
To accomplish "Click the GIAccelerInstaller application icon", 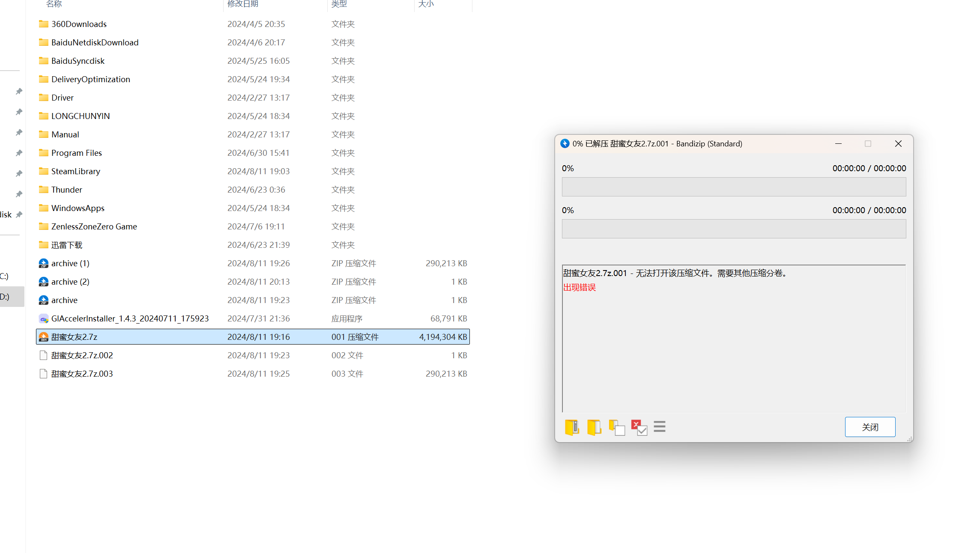I will (x=43, y=318).
